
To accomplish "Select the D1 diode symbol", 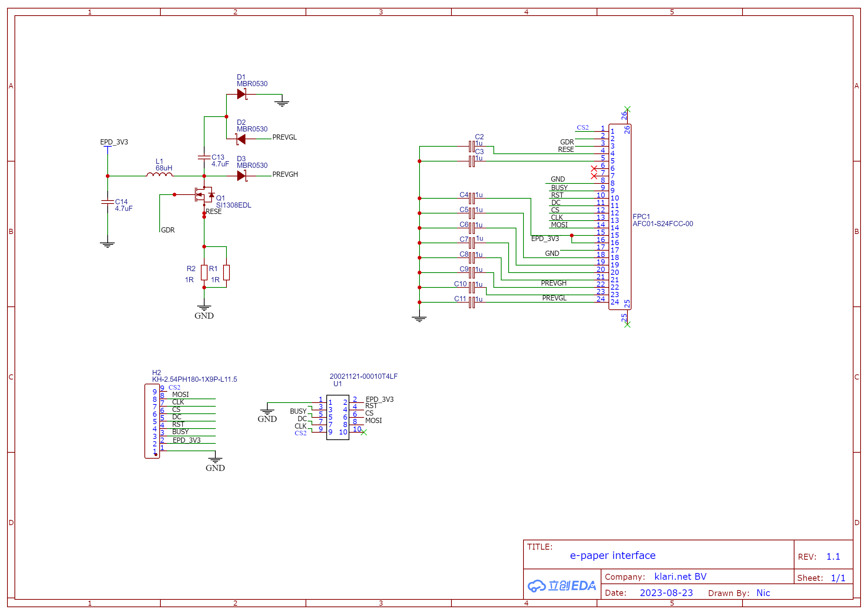I will [242, 94].
